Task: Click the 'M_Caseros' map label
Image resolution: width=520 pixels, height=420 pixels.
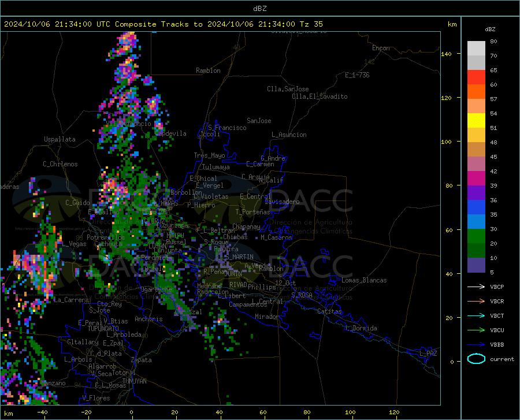Action: (x=276, y=237)
